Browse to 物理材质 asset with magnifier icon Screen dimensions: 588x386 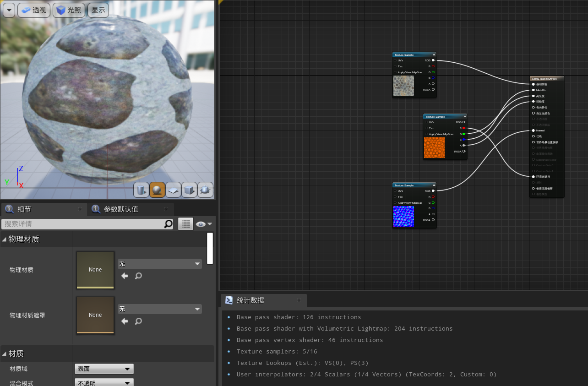click(138, 276)
